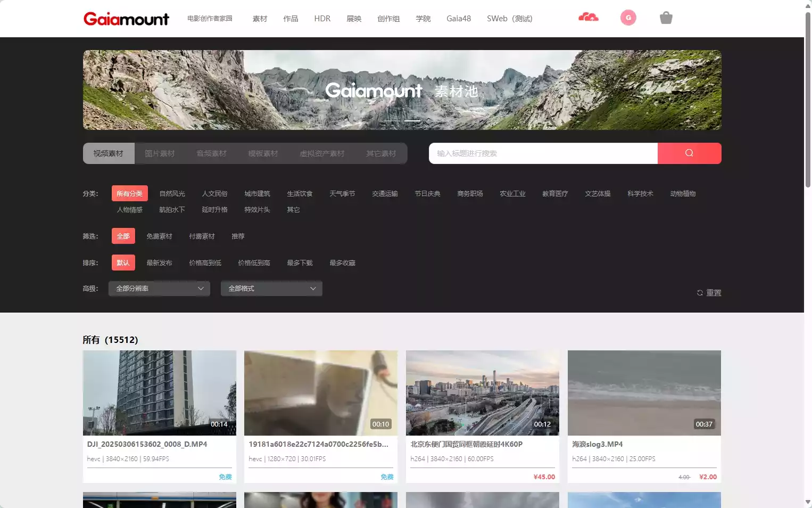Open 电影创作者家园 in the top navigation
The width and height of the screenshot is (812, 508).
pyautogui.click(x=210, y=19)
